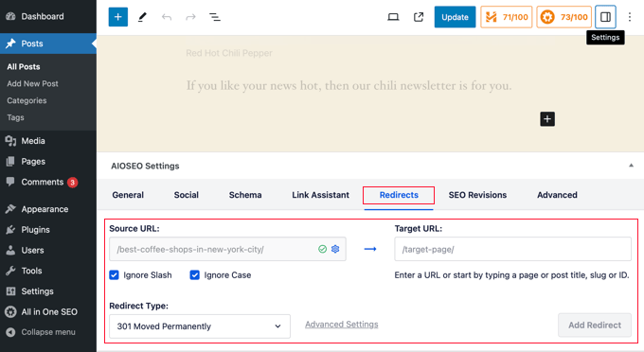
Task: Switch to the SEO Revisions tab
Action: 477,195
